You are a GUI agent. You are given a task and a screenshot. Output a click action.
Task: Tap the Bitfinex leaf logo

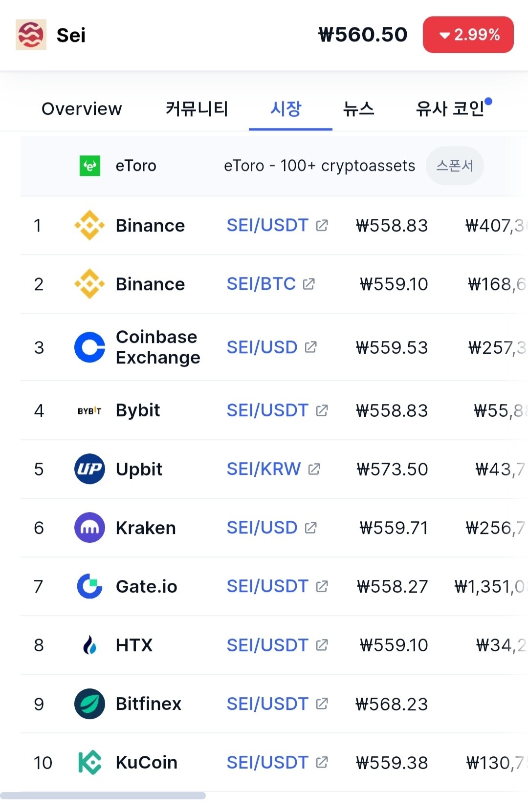[89, 704]
